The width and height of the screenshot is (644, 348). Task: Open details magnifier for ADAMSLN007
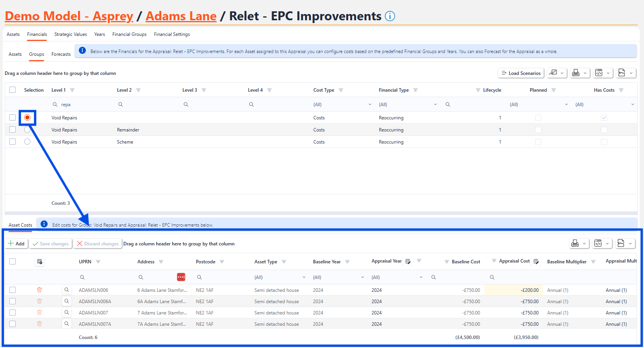[67, 312]
